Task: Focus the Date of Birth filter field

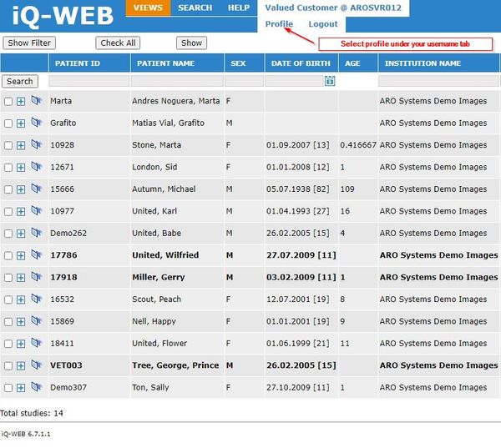Action: 294,81
